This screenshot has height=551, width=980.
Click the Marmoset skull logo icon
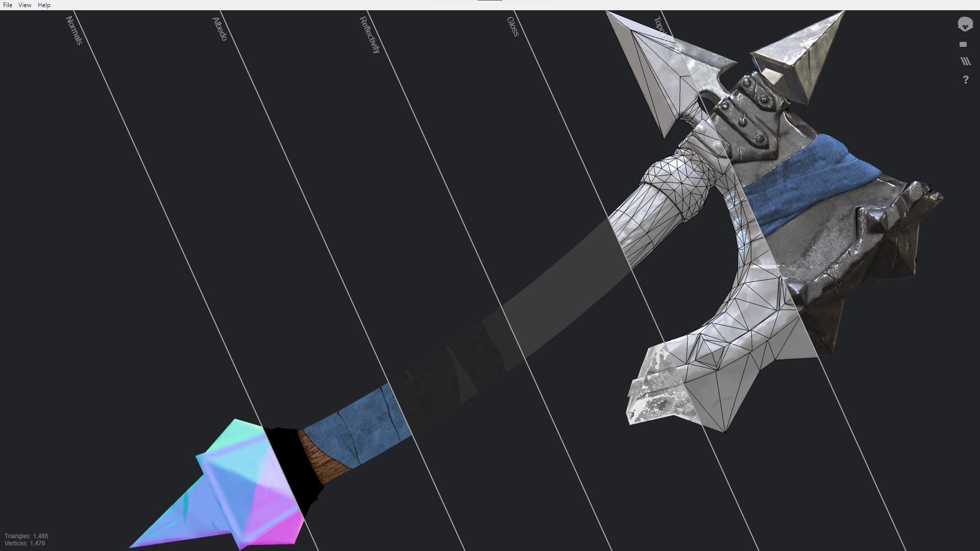tap(965, 24)
